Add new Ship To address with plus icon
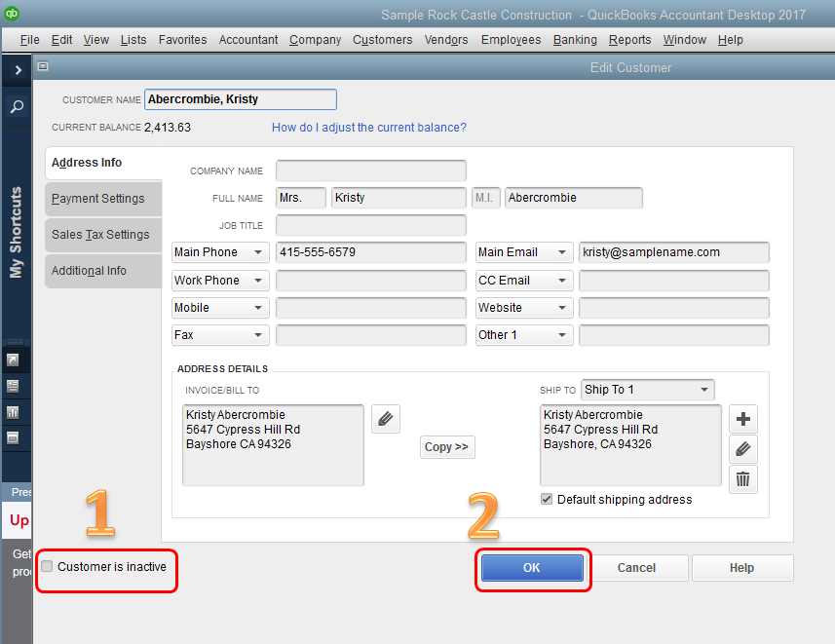Screen dimensions: 835x644 (742, 419)
